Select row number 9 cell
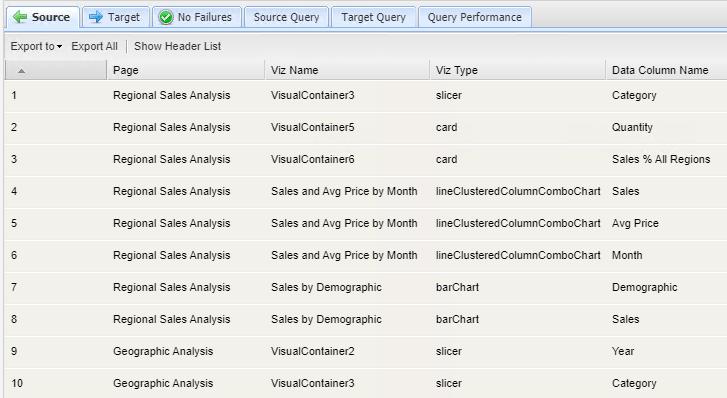Viewport: 727px width, 398px height. click(x=14, y=352)
